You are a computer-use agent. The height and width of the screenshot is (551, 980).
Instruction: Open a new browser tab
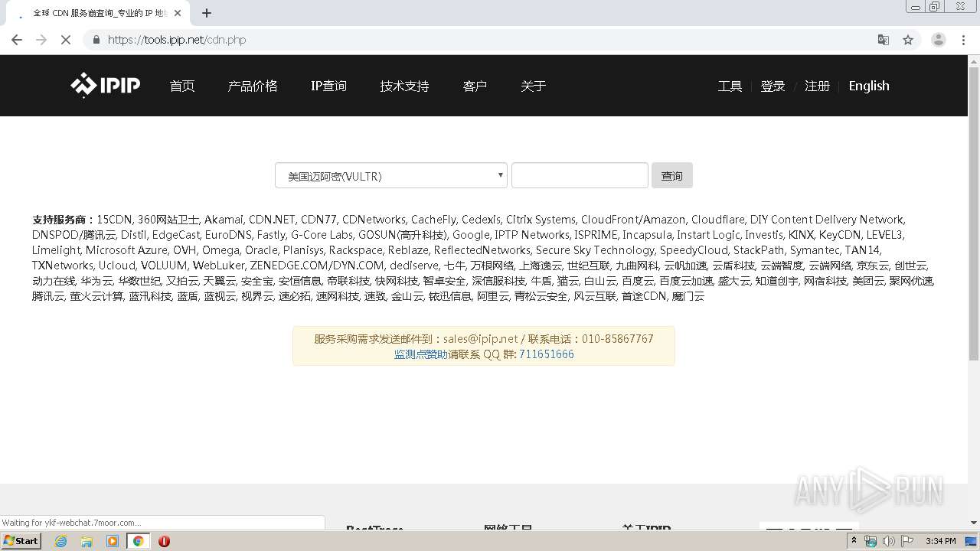click(x=207, y=13)
